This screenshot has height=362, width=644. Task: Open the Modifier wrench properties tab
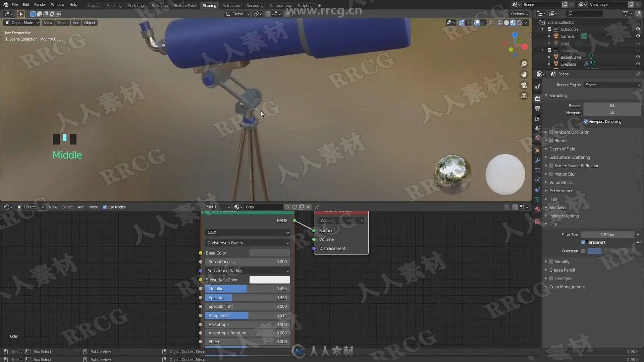(538, 160)
